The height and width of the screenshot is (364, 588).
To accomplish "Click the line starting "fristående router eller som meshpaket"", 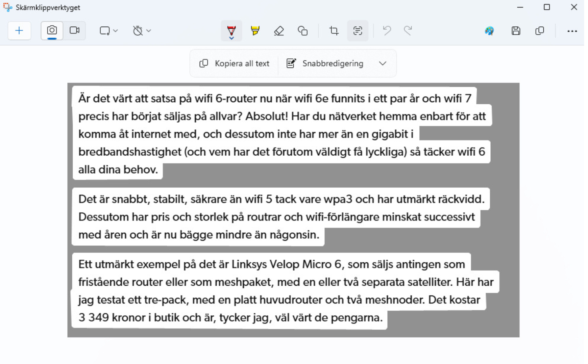I will pyautogui.click(x=286, y=282).
